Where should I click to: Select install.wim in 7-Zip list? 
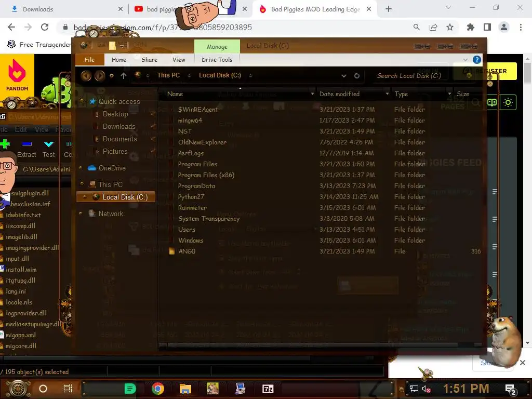tap(21, 270)
